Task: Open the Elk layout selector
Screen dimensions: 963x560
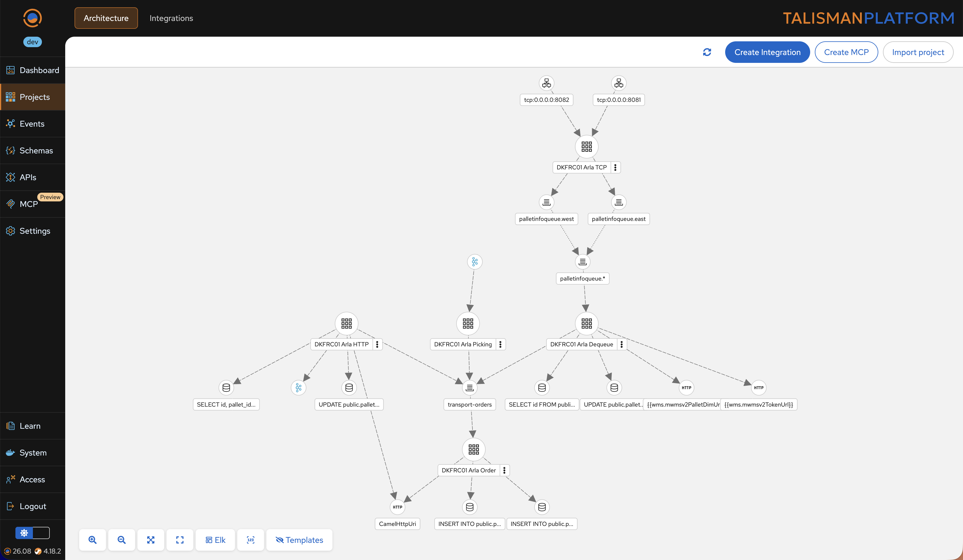Action: 215,540
